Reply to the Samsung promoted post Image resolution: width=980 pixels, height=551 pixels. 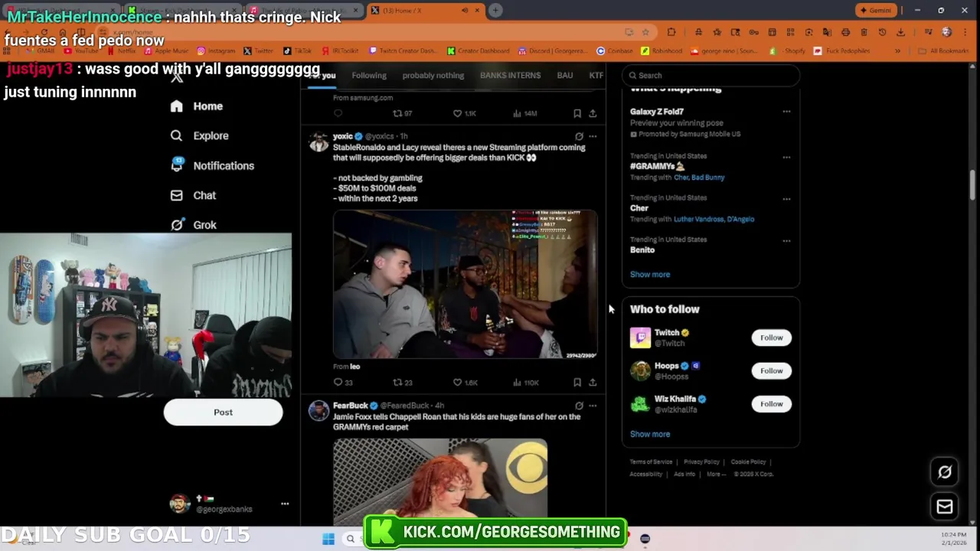tap(338, 113)
